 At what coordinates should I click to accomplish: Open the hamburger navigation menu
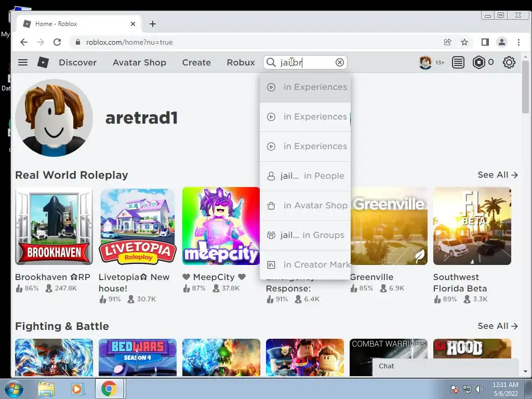(x=23, y=62)
